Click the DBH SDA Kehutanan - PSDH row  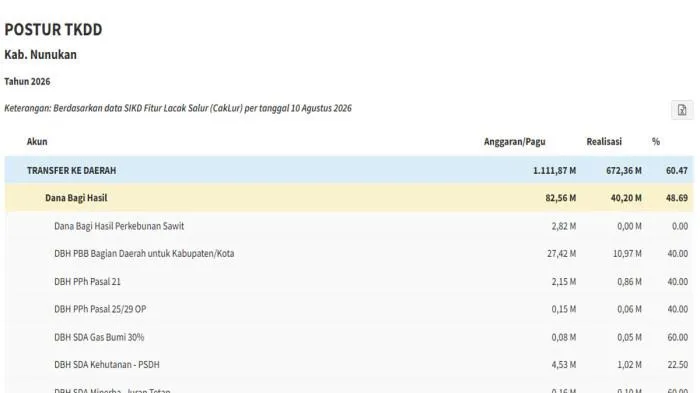[x=349, y=365]
